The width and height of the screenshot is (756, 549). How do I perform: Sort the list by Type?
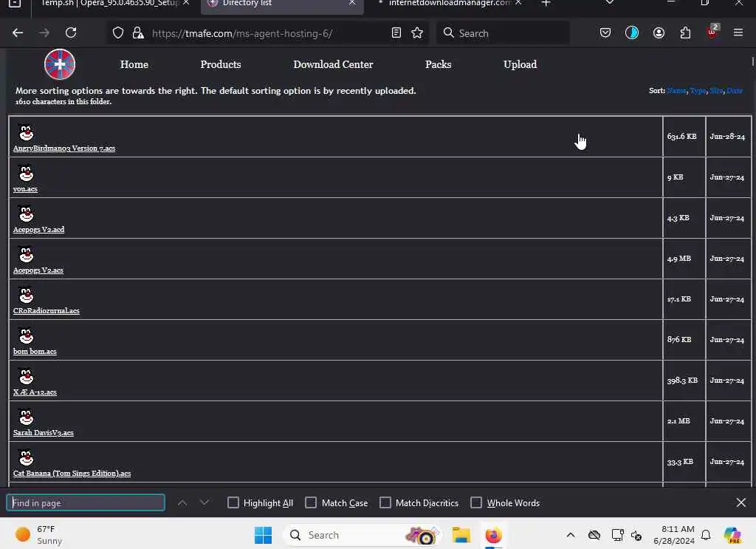click(x=698, y=91)
